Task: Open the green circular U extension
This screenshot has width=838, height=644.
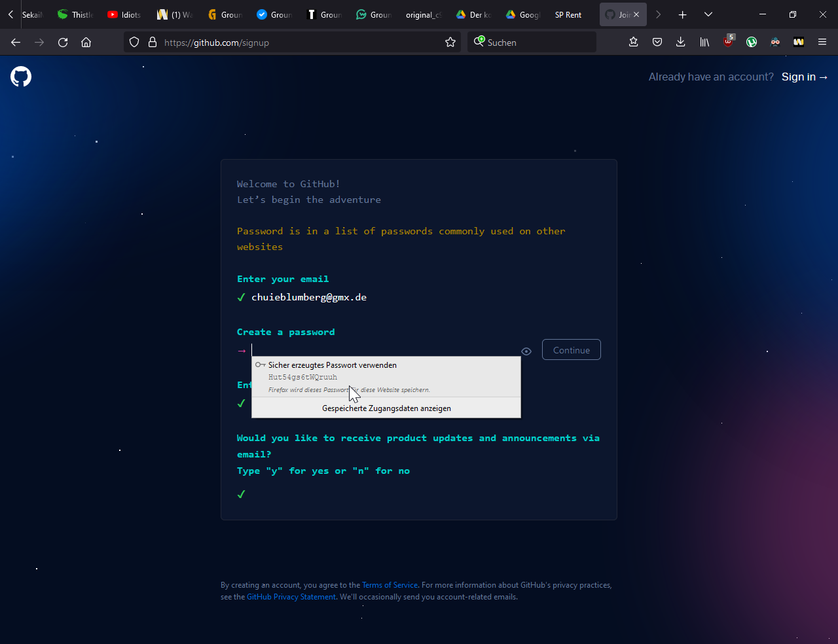Action: point(752,43)
